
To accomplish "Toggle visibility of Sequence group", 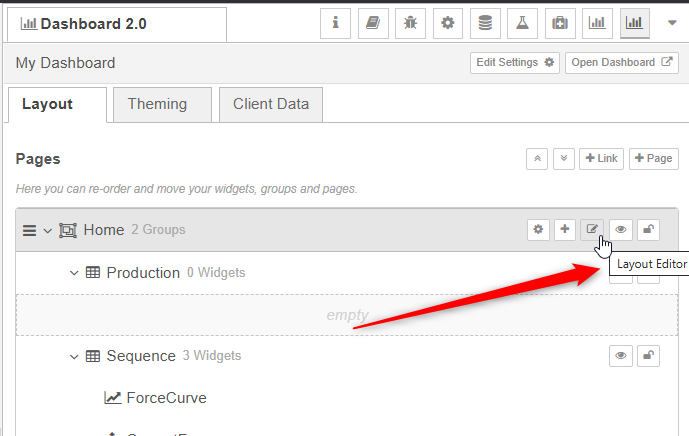I will click(x=620, y=356).
